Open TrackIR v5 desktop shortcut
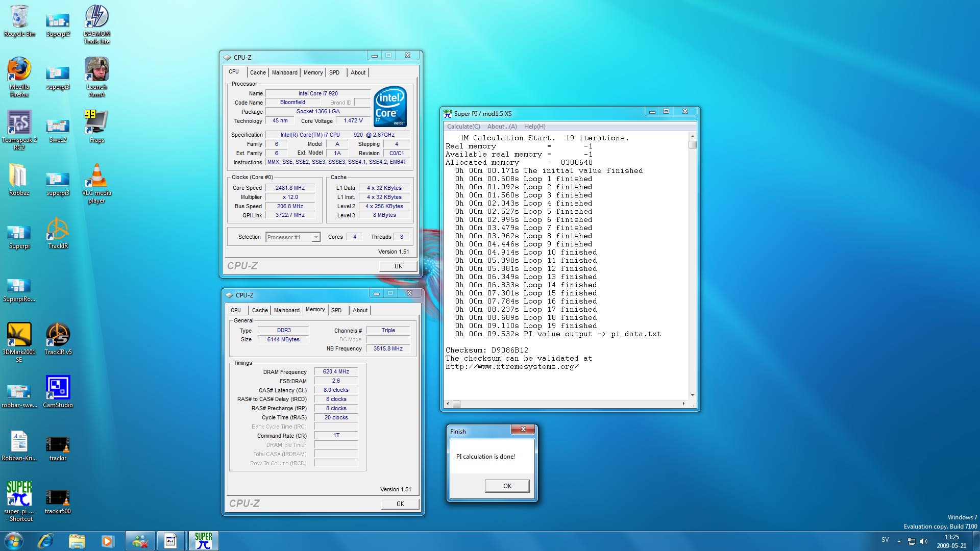 coord(58,338)
